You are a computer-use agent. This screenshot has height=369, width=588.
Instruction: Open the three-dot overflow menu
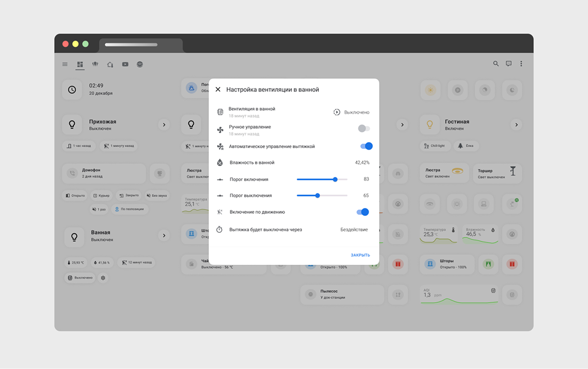pyautogui.click(x=521, y=64)
